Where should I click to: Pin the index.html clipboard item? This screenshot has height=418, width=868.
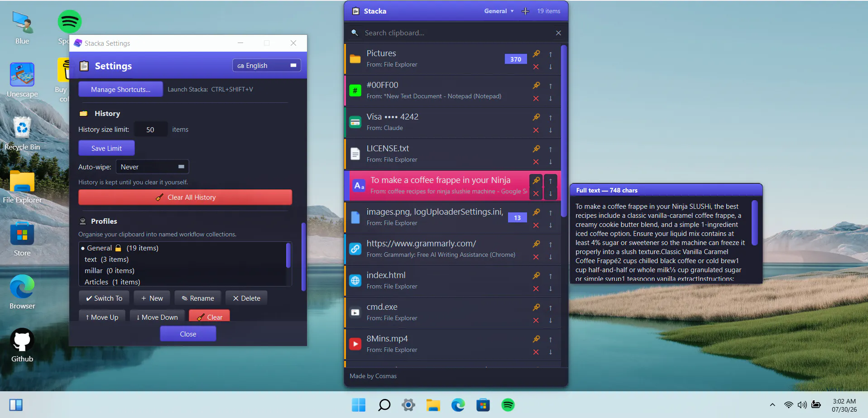[x=536, y=276]
